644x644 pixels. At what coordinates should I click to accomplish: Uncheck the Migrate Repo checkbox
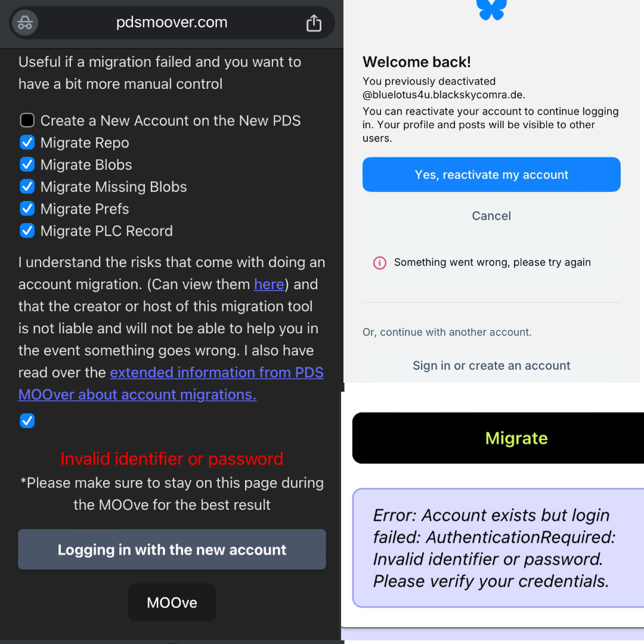click(x=27, y=143)
